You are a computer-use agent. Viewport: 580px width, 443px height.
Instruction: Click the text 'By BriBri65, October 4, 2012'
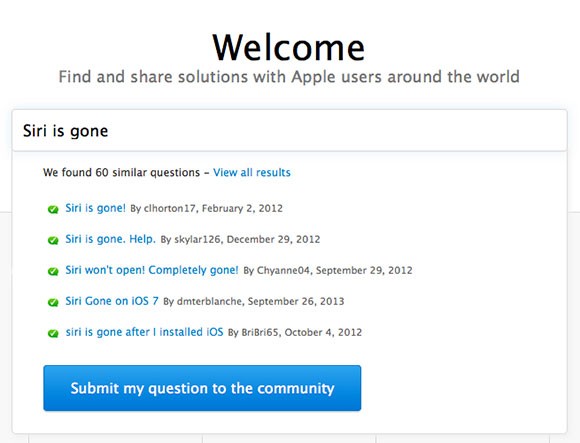[295, 332]
